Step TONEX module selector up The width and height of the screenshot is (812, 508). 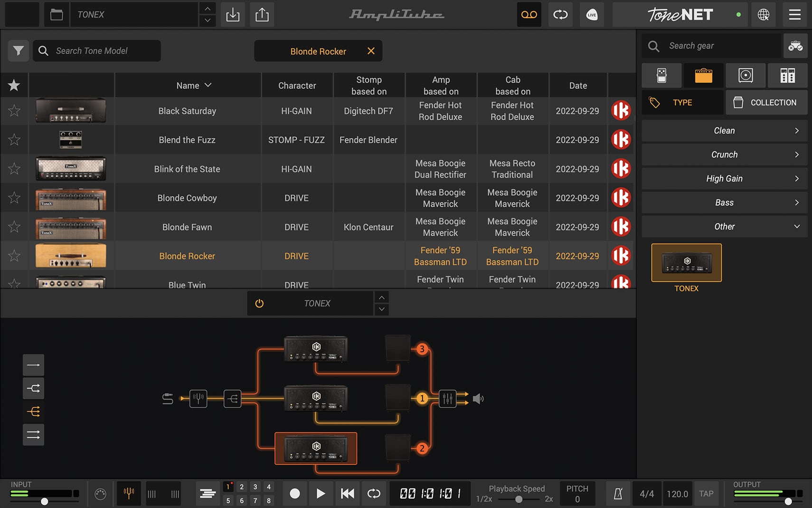[x=381, y=297]
